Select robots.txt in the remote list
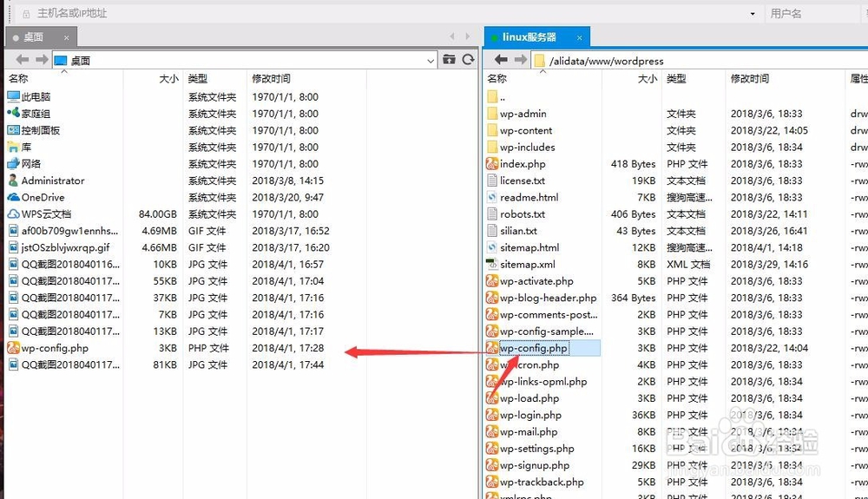Screen dimensions: 868x499 point(523,214)
